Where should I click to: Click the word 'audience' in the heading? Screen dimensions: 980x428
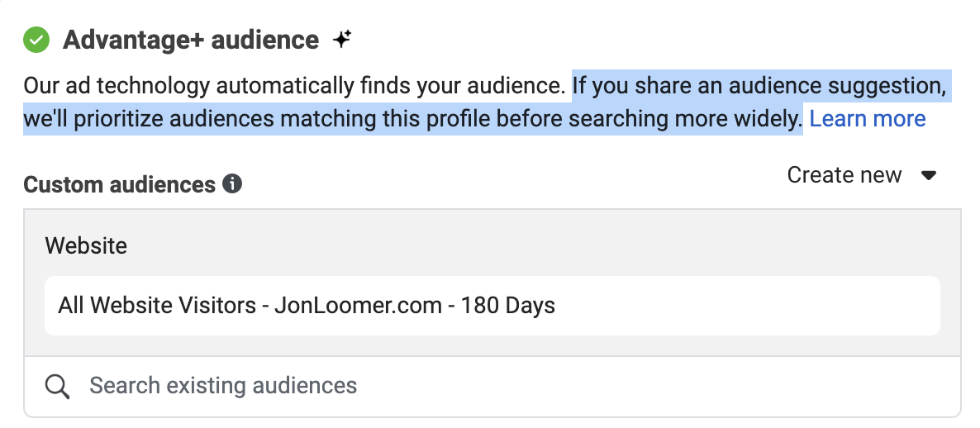click(265, 40)
